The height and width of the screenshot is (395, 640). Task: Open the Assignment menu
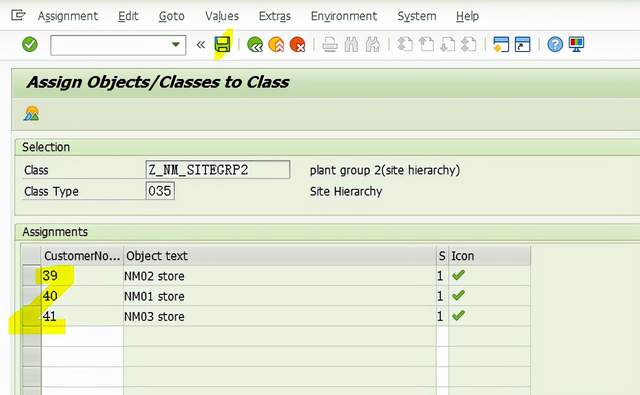coord(68,16)
